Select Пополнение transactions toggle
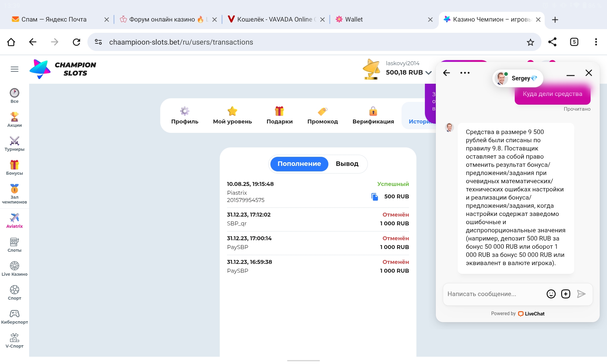The height and width of the screenshot is (364, 607). tap(299, 164)
